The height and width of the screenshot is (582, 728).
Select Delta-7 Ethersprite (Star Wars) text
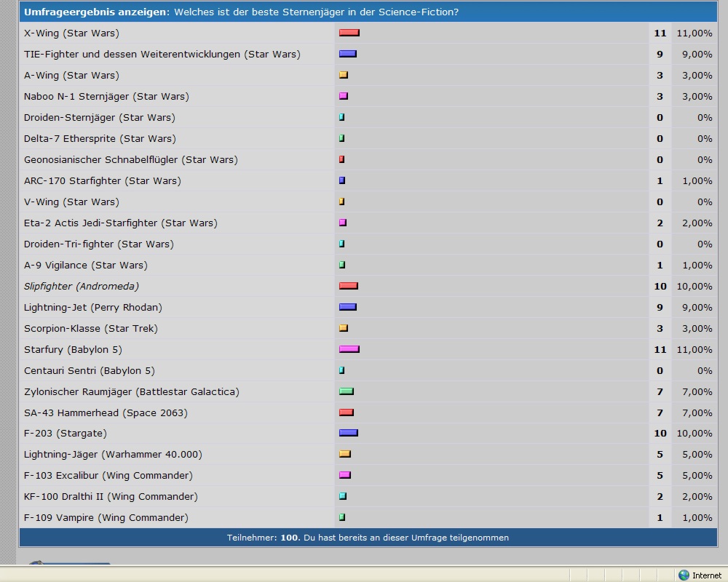100,138
